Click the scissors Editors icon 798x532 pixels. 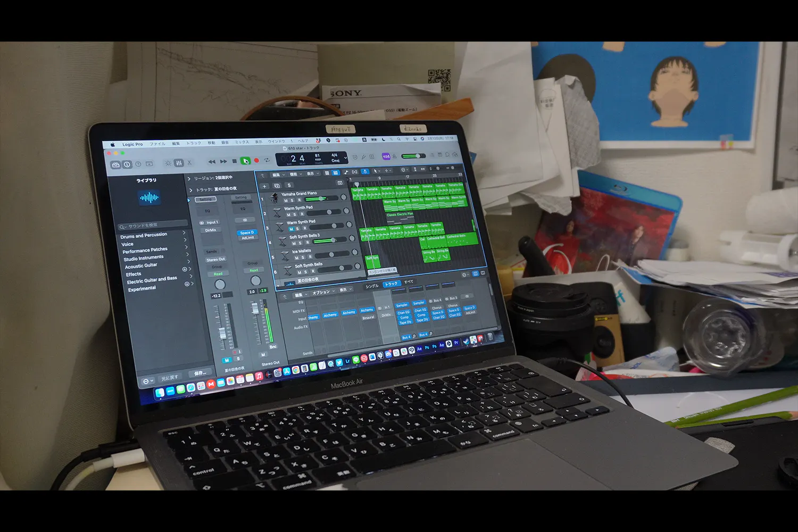click(x=189, y=163)
